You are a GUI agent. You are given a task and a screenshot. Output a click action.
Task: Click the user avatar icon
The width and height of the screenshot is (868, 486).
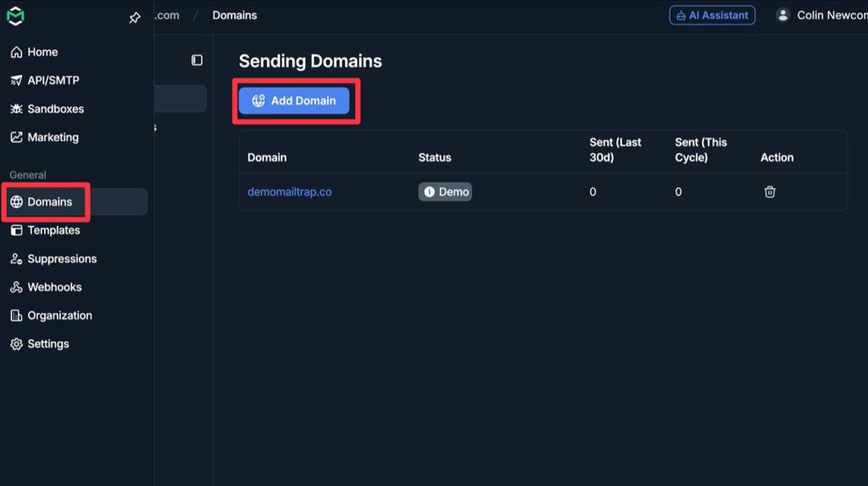[782, 15]
